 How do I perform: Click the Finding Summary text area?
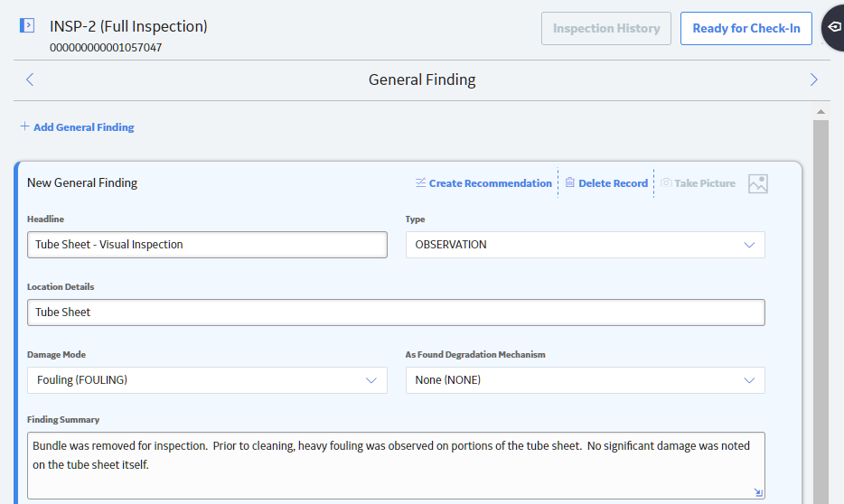[x=396, y=466]
